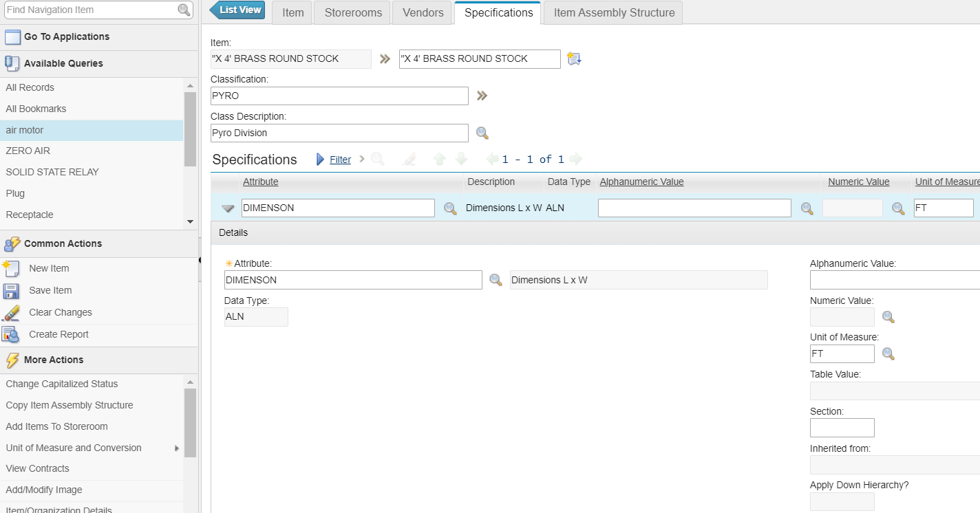Screen dimensions: 980x513
Task: Click the Save Item icon
Action: tap(11, 291)
